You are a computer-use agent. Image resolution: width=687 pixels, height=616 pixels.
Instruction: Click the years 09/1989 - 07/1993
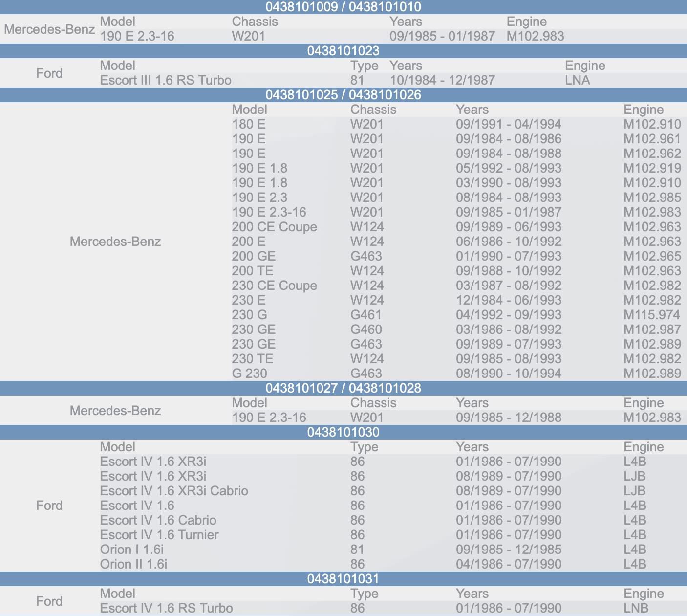(509, 344)
